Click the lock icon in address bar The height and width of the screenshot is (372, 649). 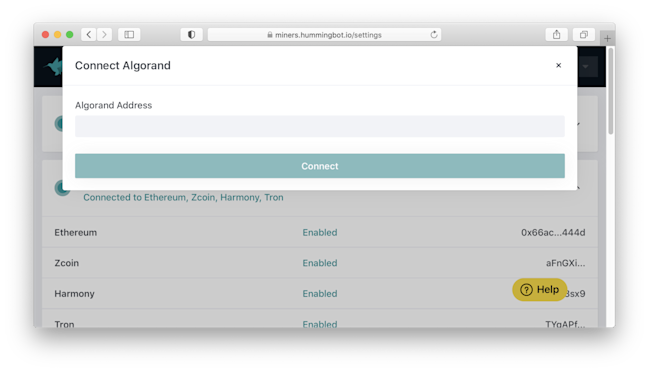coord(270,35)
